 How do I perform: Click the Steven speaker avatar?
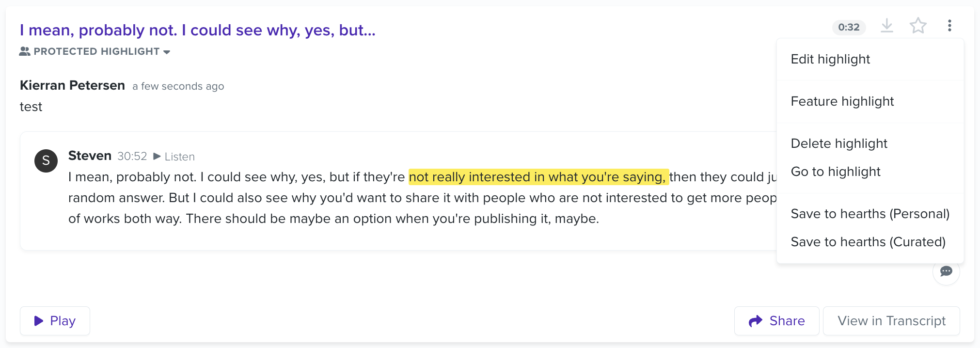pyautogui.click(x=46, y=161)
